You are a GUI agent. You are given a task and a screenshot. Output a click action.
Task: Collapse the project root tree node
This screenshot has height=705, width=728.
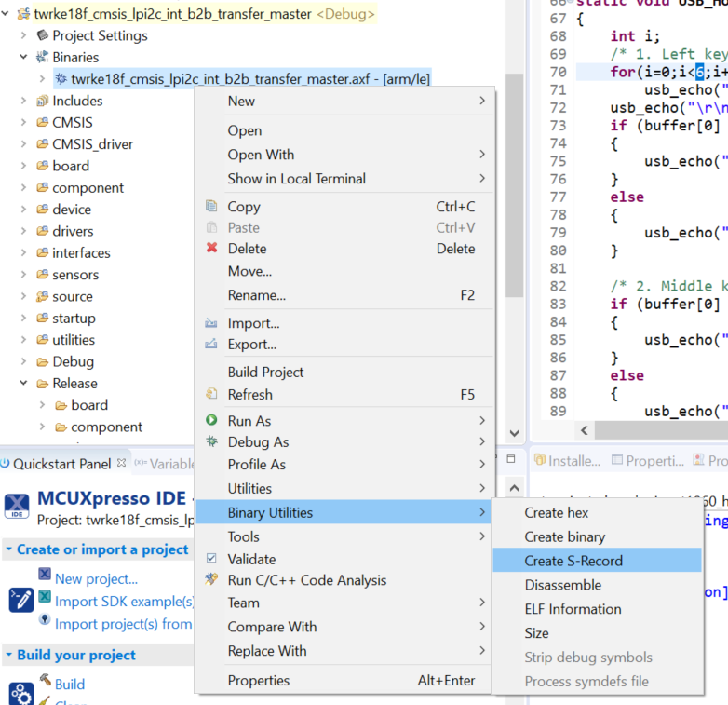[5, 13]
